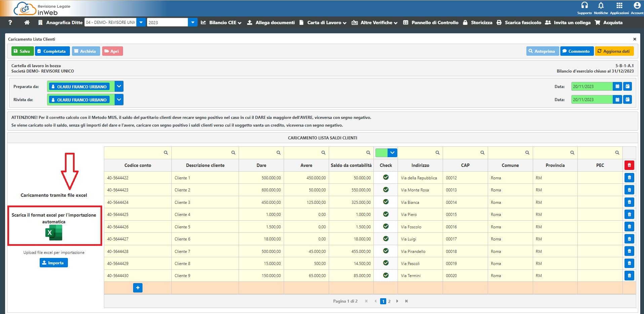Image resolution: width=644 pixels, height=314 pixels.
Task: Delete Cliente 6 row with trash icon
Action: (629, 239)
